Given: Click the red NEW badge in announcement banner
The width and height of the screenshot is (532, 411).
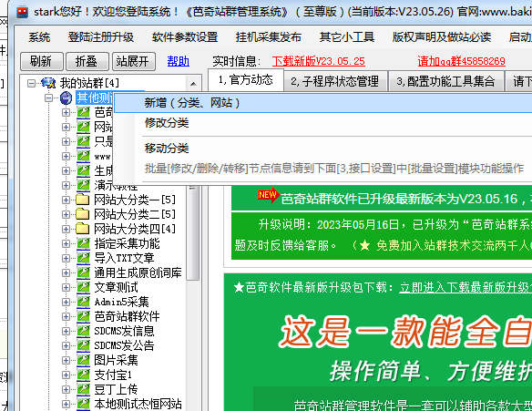Looking at the screenshot, I should click(268, 195).
